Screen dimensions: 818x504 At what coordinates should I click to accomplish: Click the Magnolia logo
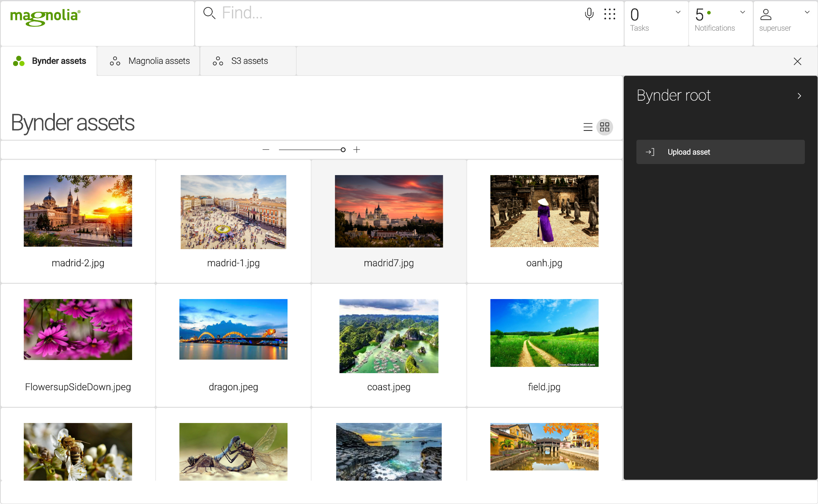click(45, 17)
